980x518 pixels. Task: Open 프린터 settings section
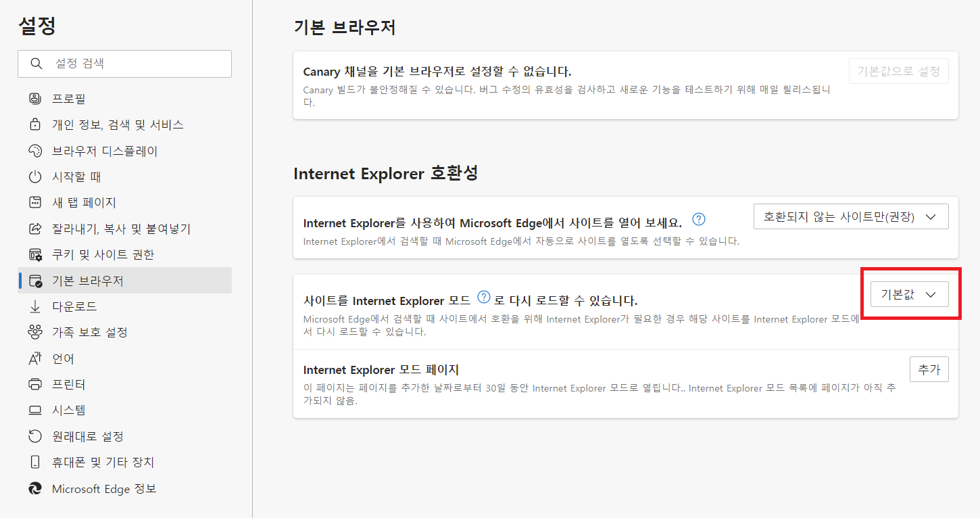(x=124, y=384)
